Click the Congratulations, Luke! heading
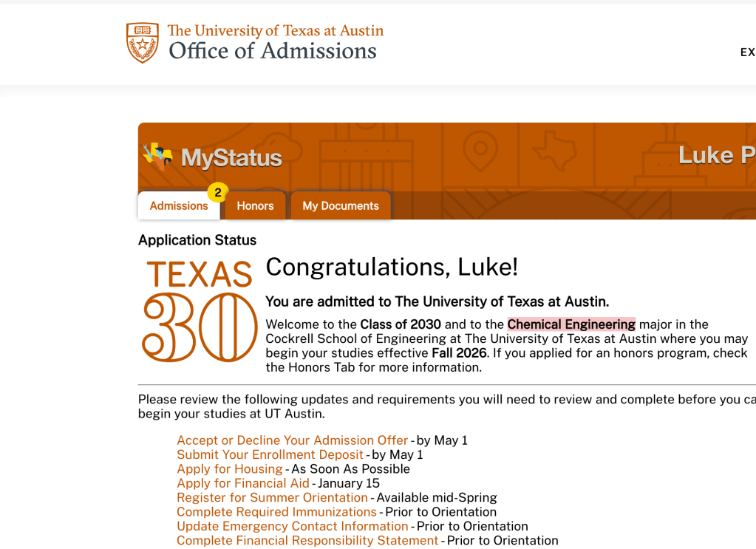The image size is (756, 549). 392,267
